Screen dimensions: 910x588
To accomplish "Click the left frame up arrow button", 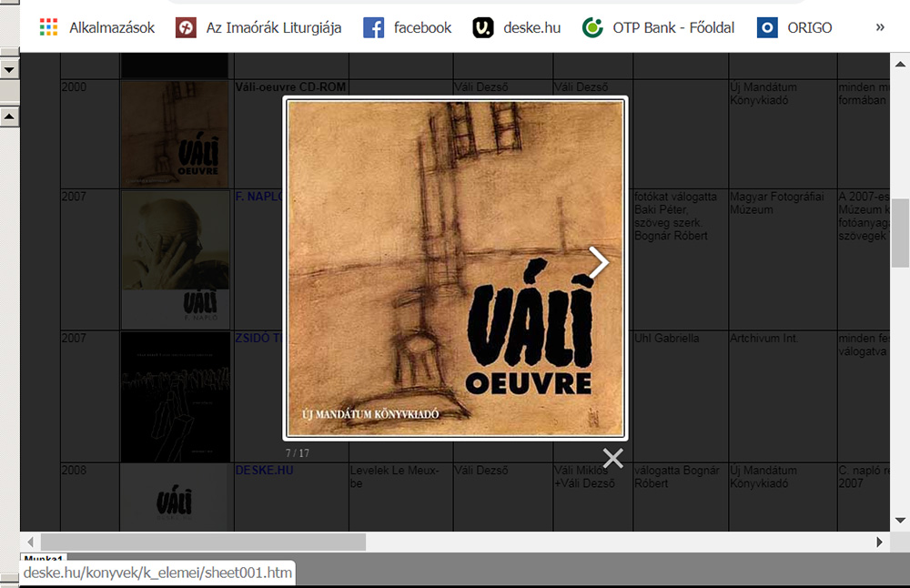I will [9, 117].
